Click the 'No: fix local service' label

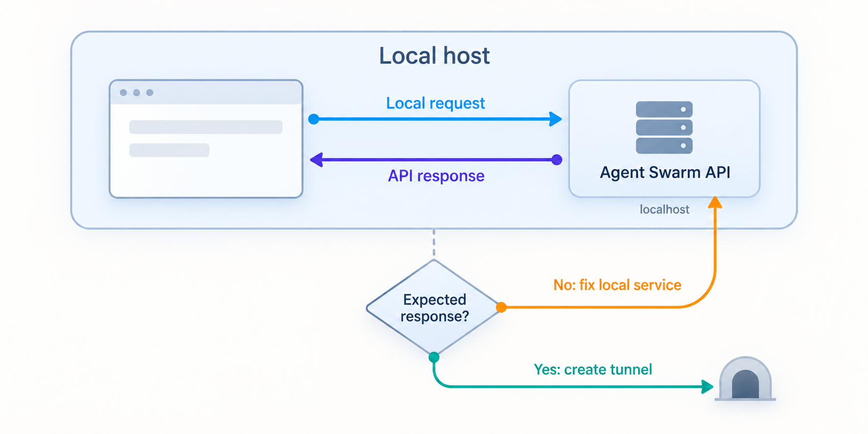[x=617, y=285]
